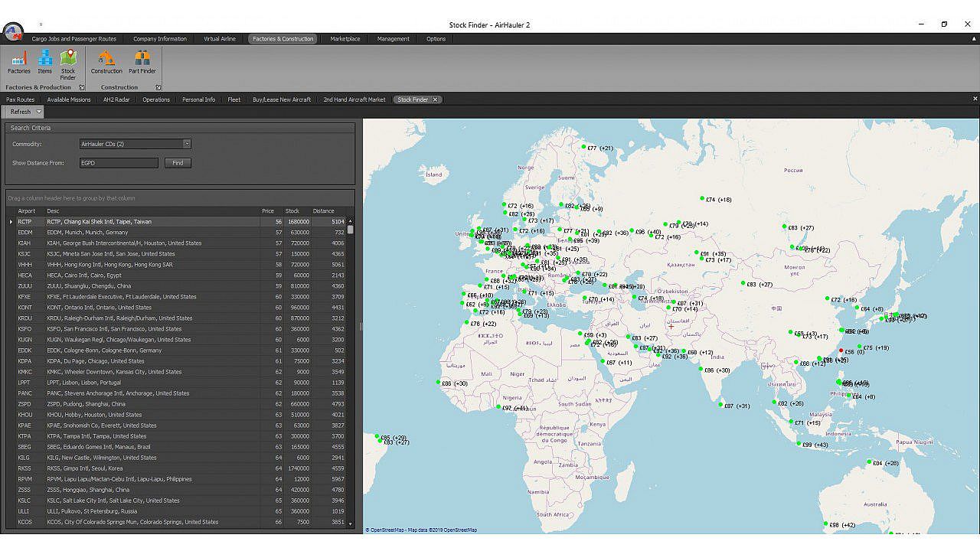Viewport: 980px width, 551px height.
Task: Switch to the Marketplace ribbon tab
Action: coord(345,39)
